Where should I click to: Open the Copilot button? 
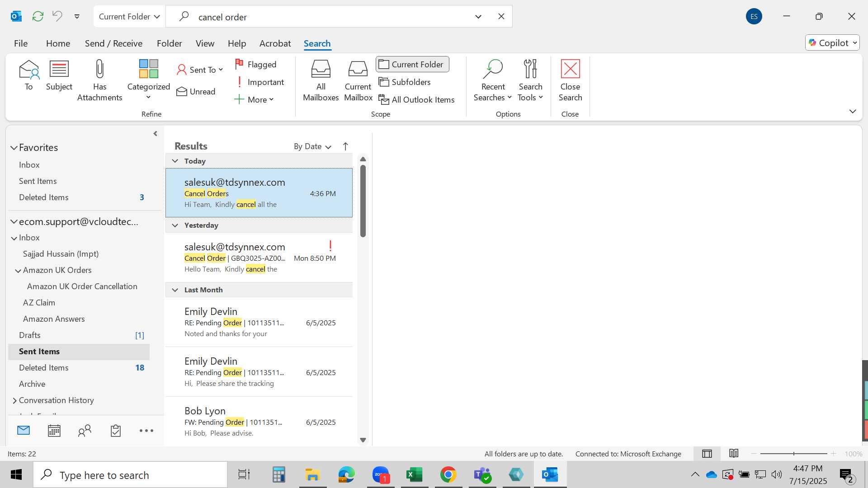tap(832, 42)
